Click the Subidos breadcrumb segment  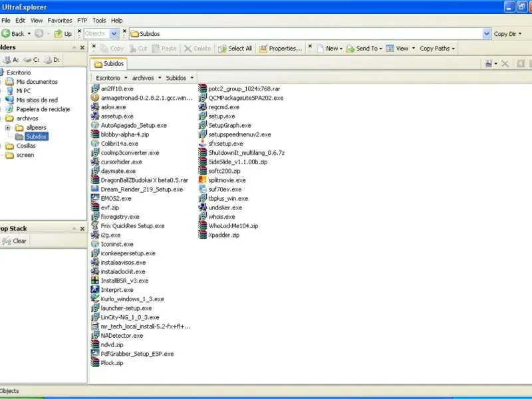point(176,78)
